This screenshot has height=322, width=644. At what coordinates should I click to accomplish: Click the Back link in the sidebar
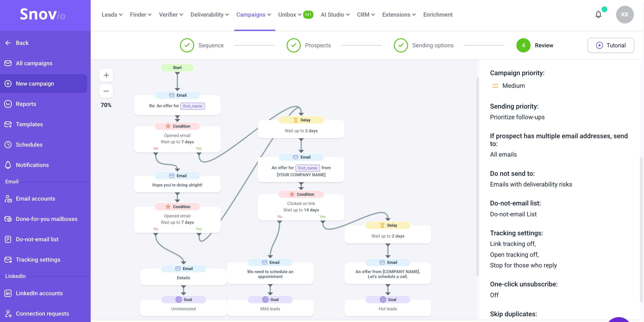(22, 43)
